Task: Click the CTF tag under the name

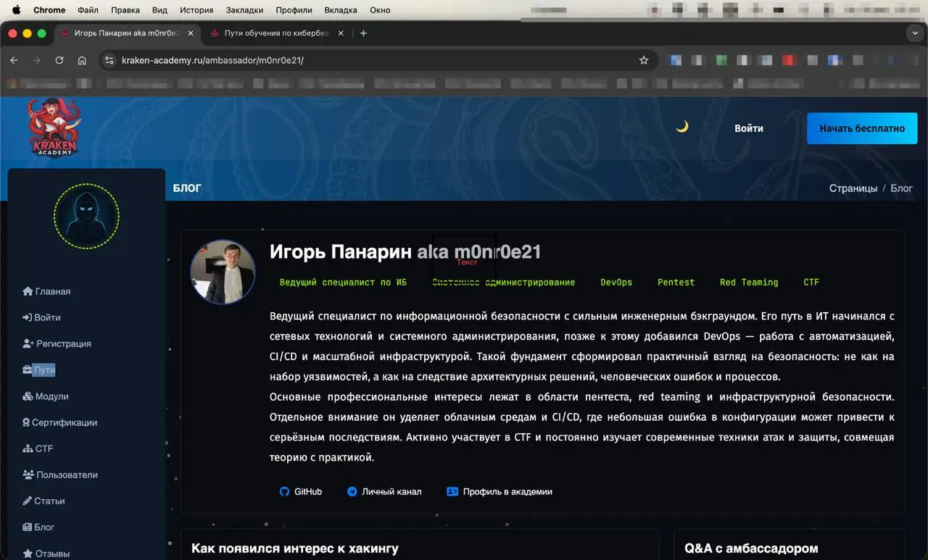Action: pos(811,283)
